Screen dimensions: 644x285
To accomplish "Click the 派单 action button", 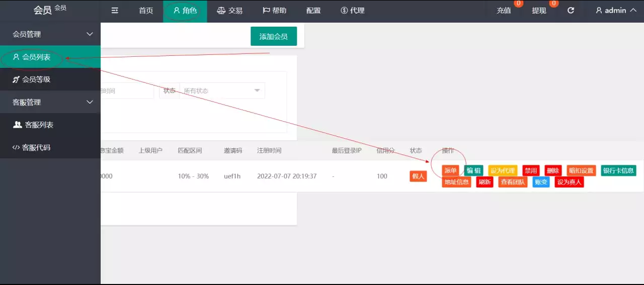I will coord(450,170).
